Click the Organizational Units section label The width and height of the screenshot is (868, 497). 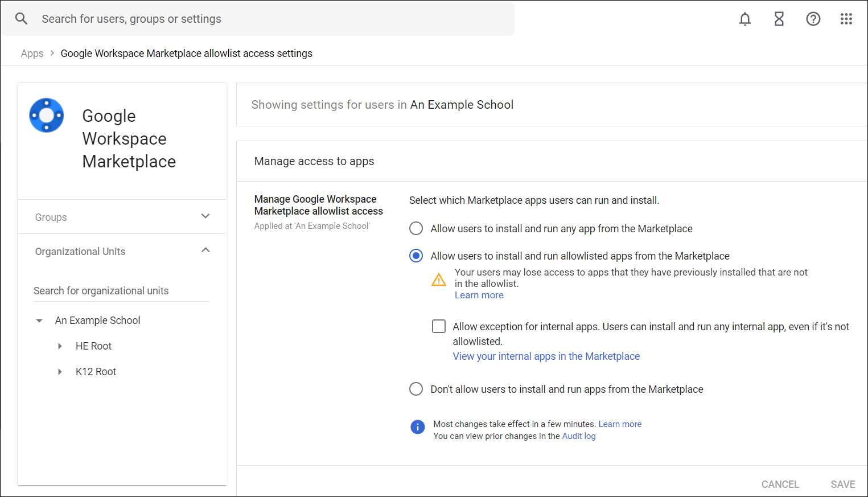tap(80, 252)
